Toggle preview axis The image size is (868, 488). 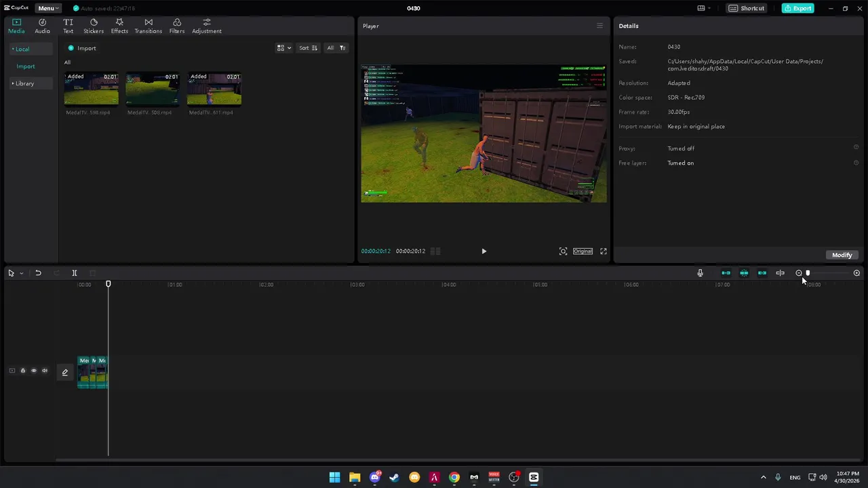click(x=781, y=273)
